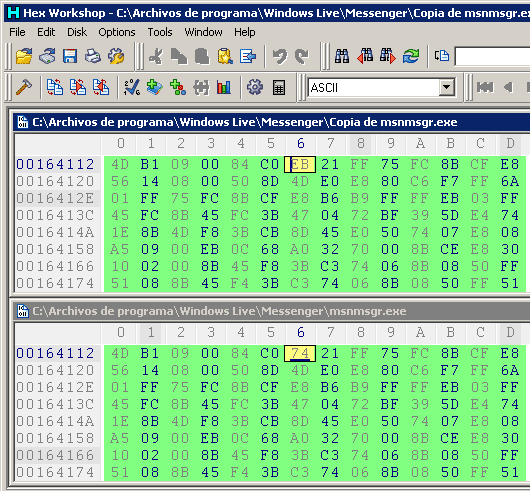Click offset 00164158 in lower window
The height and width of the screenshot is (491, 530).
56,438
